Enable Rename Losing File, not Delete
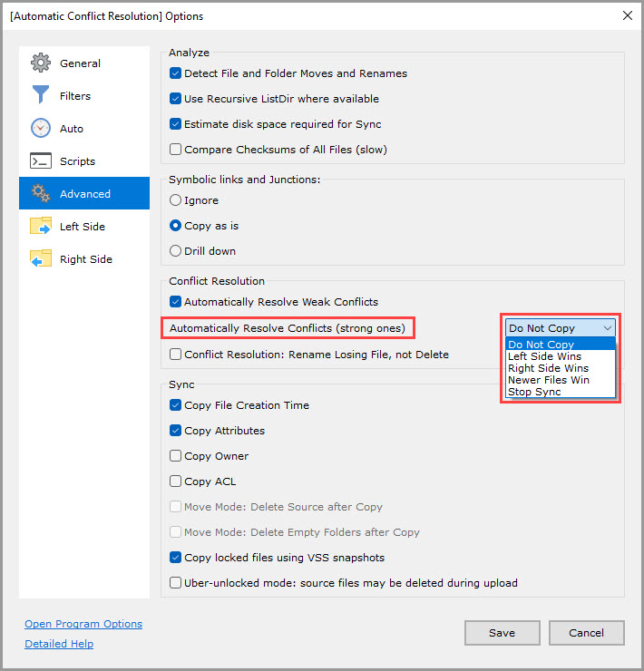 coord(175,355)
